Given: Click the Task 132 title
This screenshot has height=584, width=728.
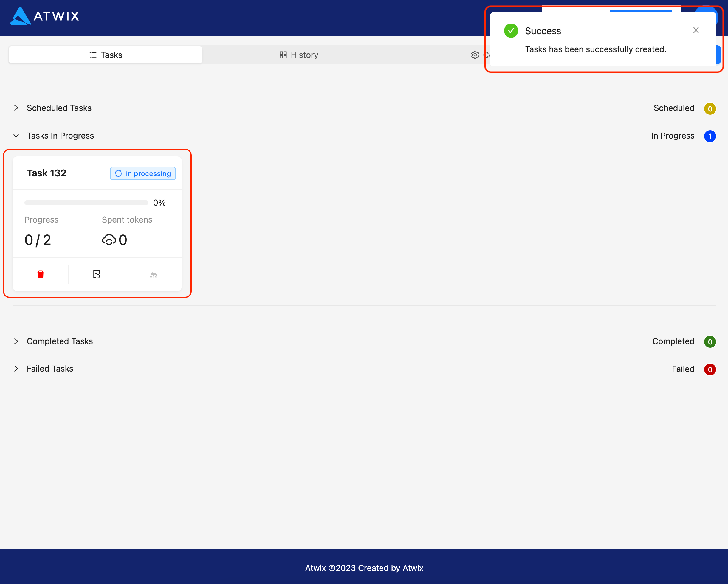Looking at the screenshot, I should [46, 173].
